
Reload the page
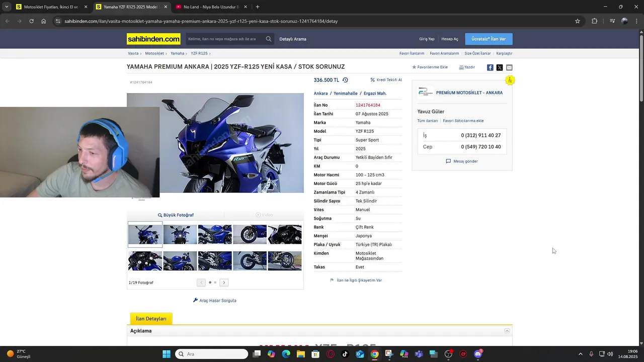[31, 21]
